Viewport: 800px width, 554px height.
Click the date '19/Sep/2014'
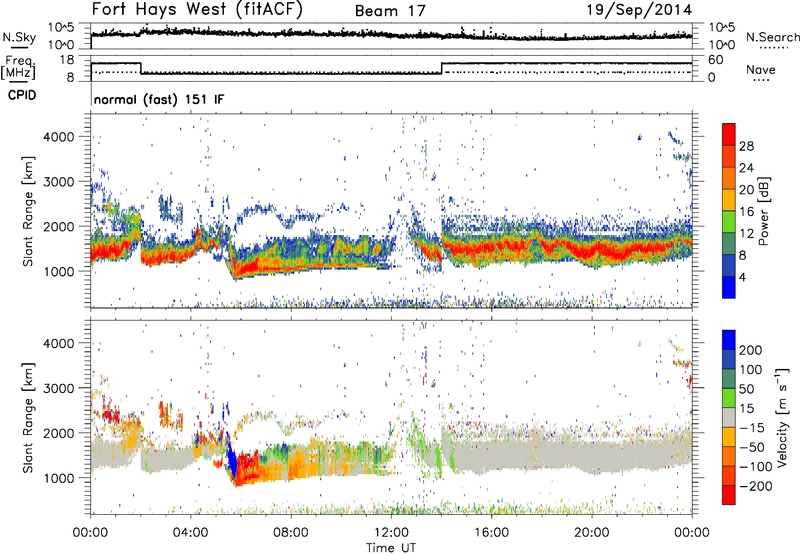tap(639, 10)
